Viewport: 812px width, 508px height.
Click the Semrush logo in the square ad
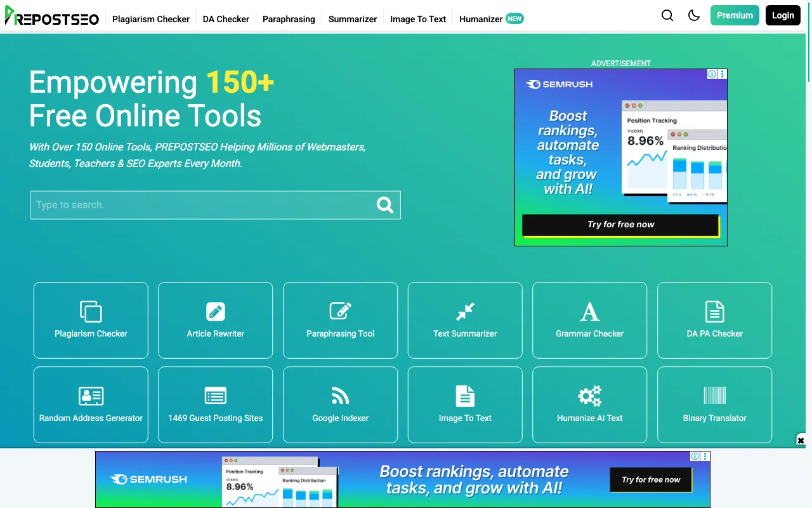(560, 84)
